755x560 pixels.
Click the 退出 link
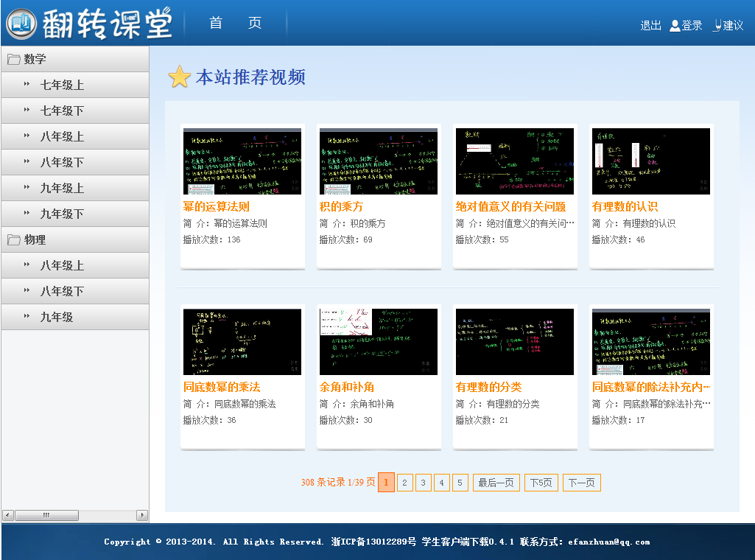pos(650,26)
